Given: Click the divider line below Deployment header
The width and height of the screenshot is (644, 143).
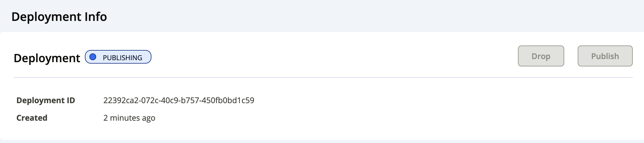Looking at the screenshot, I should point(323,77).
